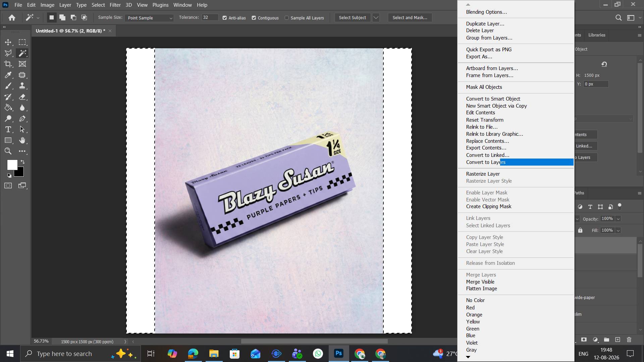Select the Eraser tool
This screenshot has height=362, width=644.
click(22, 97)
